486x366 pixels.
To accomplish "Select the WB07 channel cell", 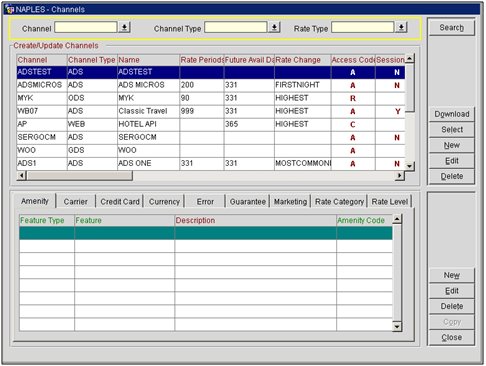I will [42, 111].
